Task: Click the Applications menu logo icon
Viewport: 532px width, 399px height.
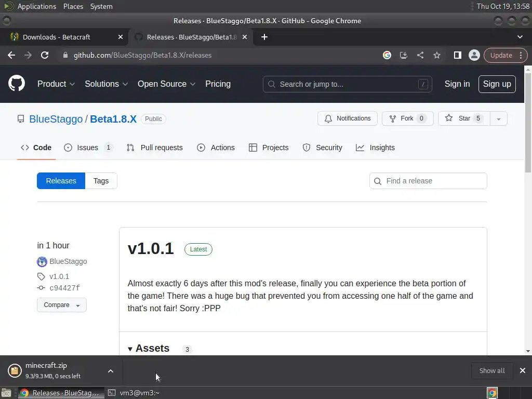Action: (9, 6)
